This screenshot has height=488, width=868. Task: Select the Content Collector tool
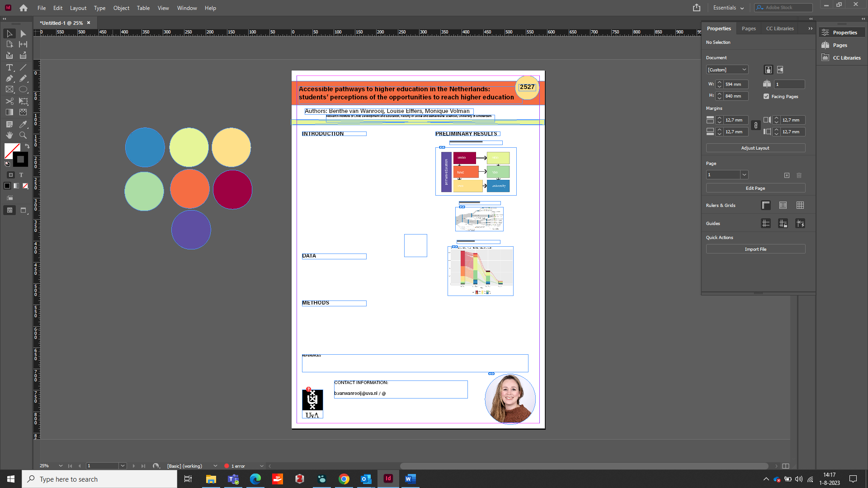(9, 56)
